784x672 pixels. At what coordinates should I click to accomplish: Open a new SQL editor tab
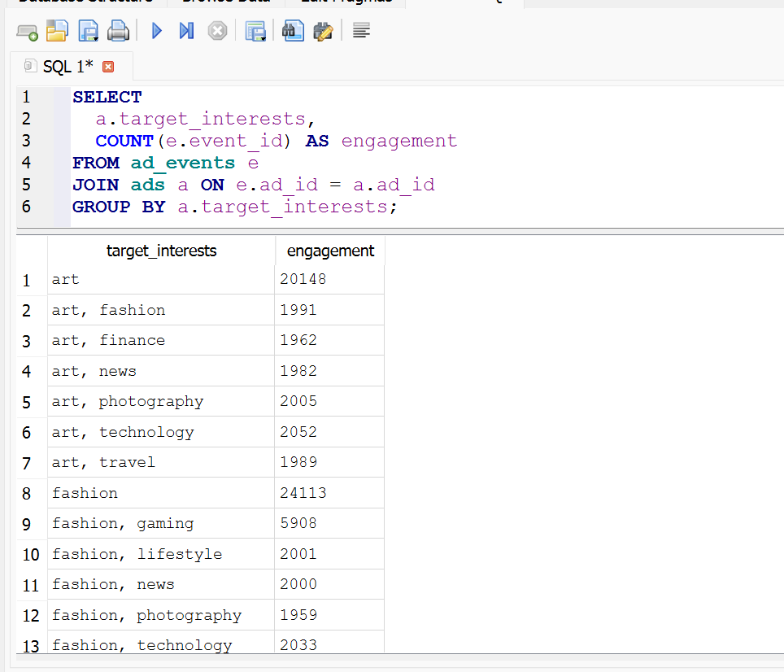click(x=27, y=32)
